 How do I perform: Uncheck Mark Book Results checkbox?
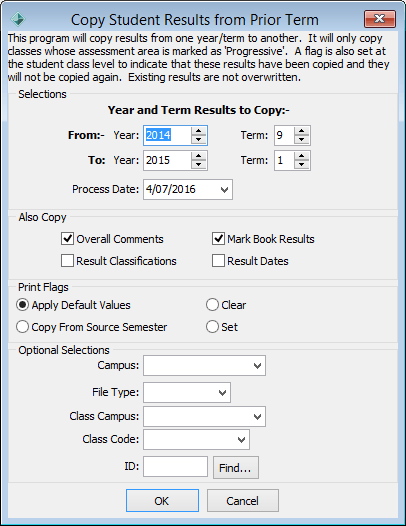click(218, 239)
